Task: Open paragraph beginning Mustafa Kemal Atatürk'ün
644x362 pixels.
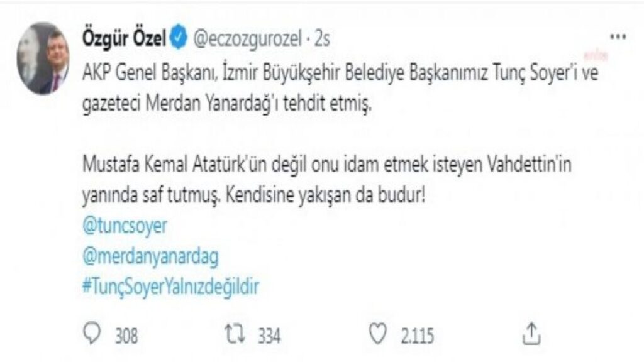Action: 327,180
